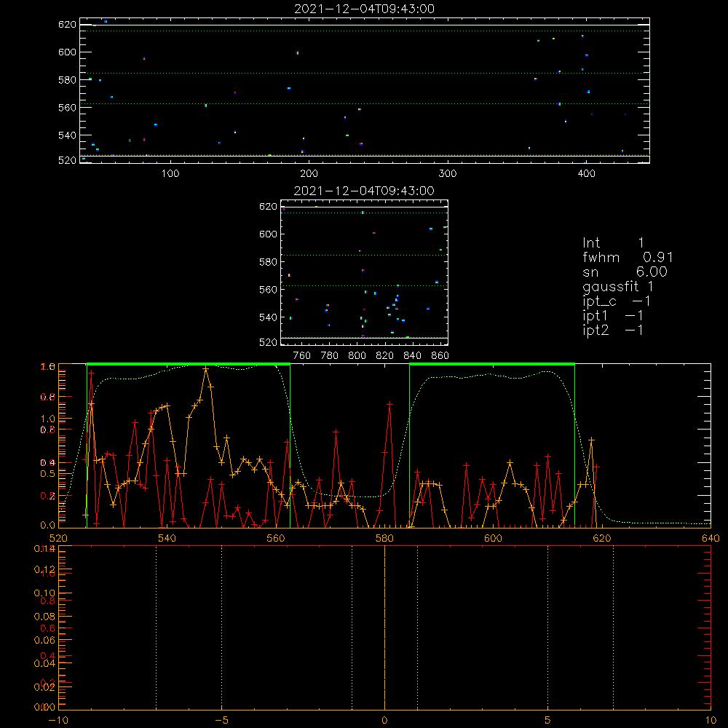The height and width of the screenshot is (728, 728).
Task: Select the 'sn 6.00' parameter line
Action: coord(625,272)
